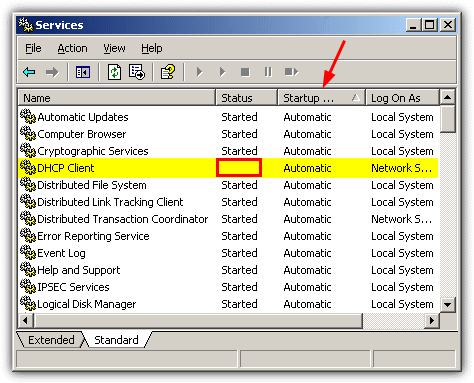The height and width of the screenshot is (383, 474).
Task: Click Network S... in the DHCP Client row
Action: (401, 168)
